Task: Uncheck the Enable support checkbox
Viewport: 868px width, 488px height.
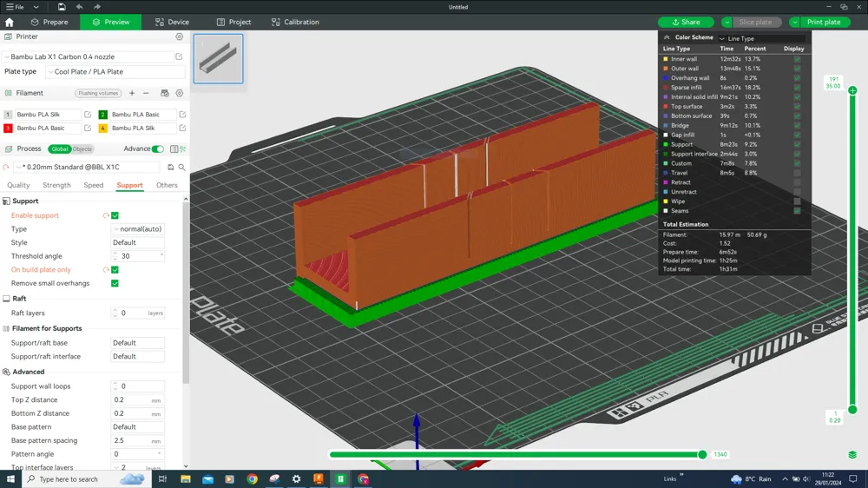Action: (115, 215)
